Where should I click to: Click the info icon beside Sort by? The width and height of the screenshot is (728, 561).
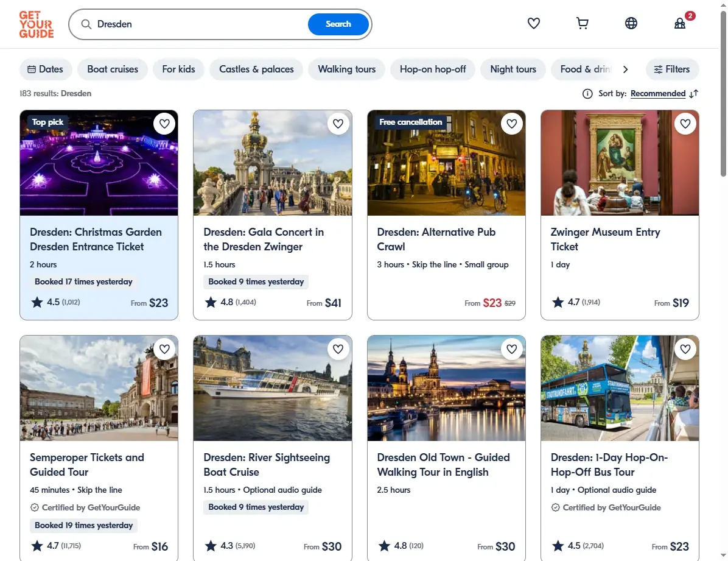click(x=587, y=93)
